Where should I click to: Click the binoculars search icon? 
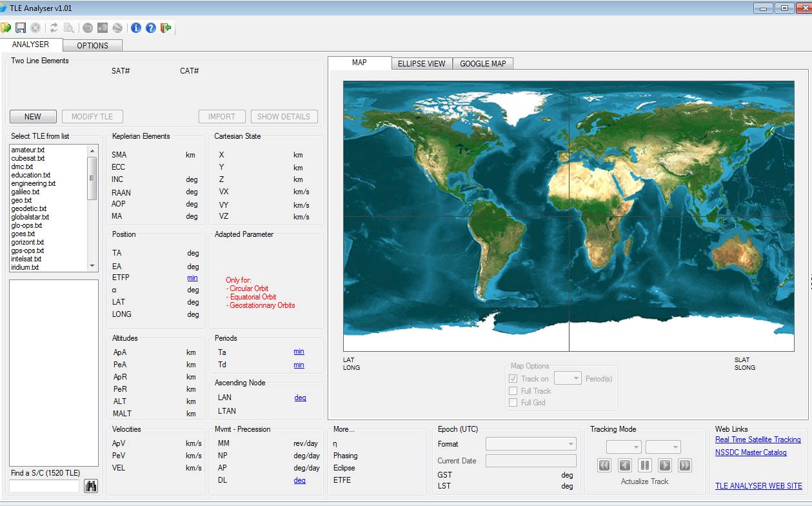pyautogui.click(x=91, y=486)
